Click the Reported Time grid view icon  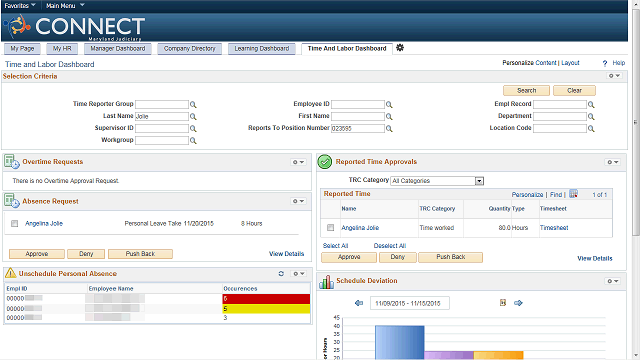point(573,194)
